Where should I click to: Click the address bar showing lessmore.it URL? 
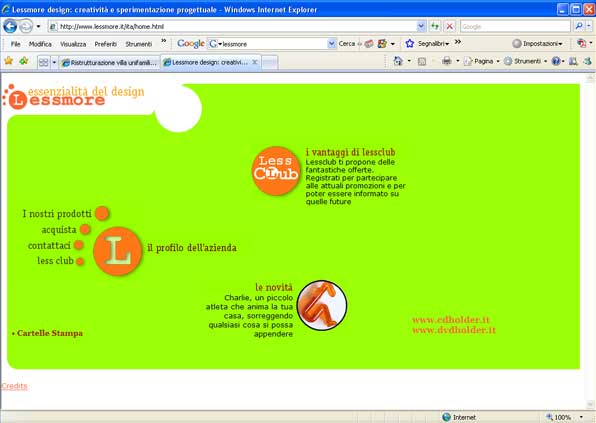pyautogui.click(x=232, y=26)
